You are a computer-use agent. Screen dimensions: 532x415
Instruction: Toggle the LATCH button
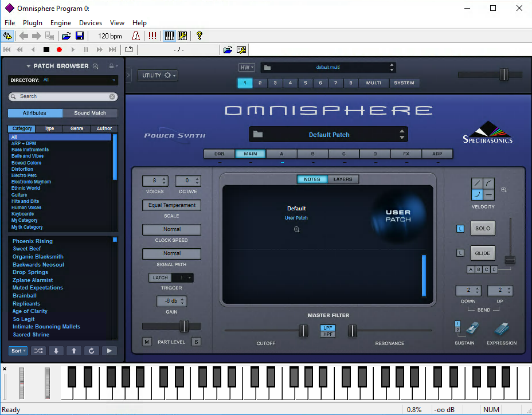click(x=160, y=277)
